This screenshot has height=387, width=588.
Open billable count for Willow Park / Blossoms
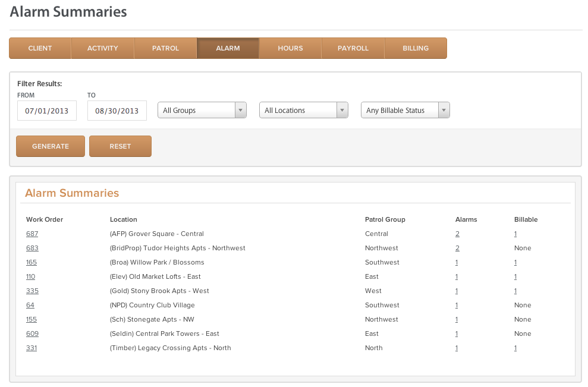pyautogui.click(x=515, y=262)
